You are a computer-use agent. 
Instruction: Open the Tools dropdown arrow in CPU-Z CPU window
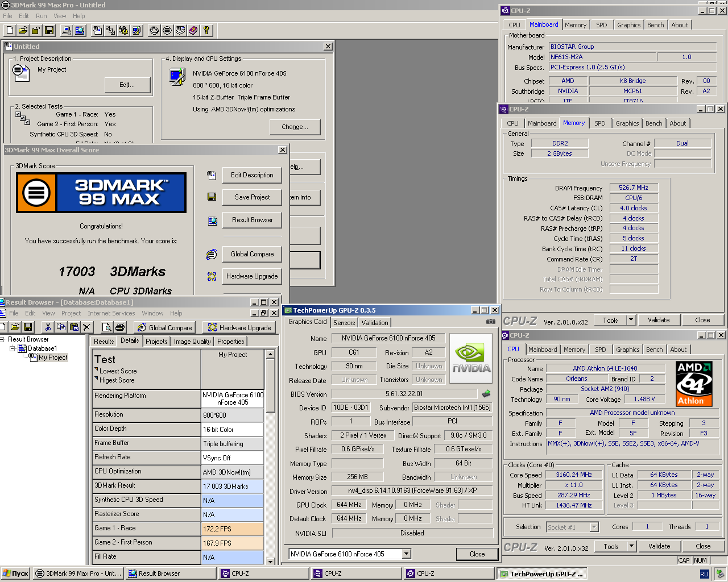631,546
